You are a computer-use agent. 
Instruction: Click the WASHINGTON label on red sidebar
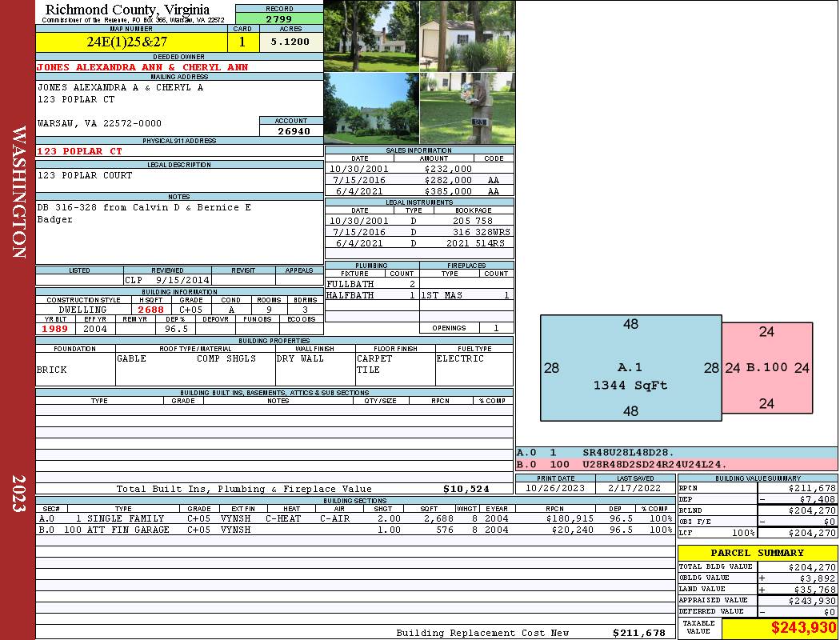tap(18, 190)
